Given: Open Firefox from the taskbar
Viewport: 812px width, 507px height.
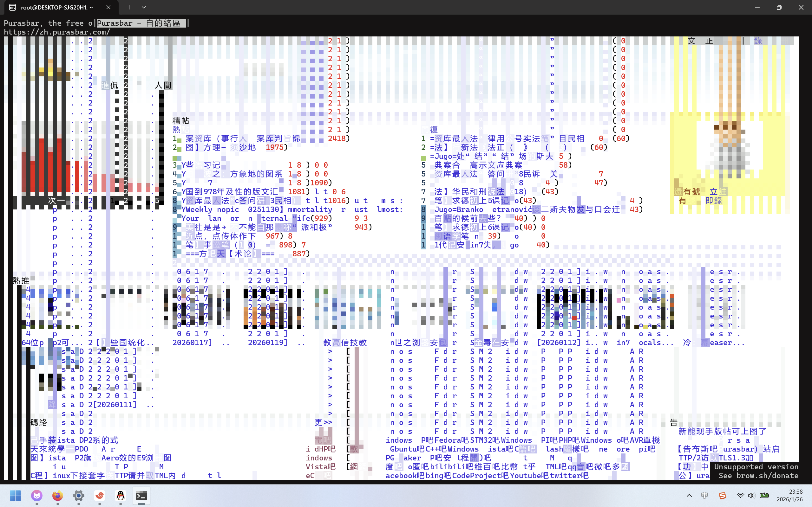Looking at the screenshot, I should tap(58, 495).
